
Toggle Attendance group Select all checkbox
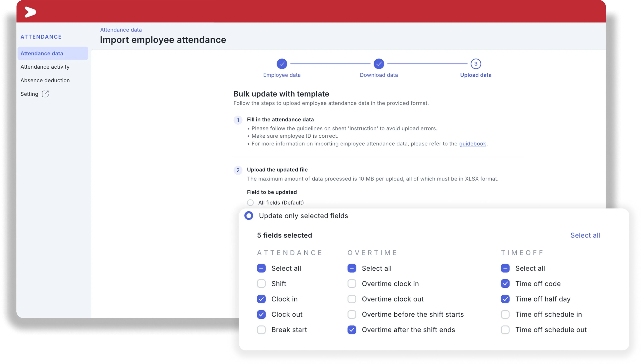(261, 268)
